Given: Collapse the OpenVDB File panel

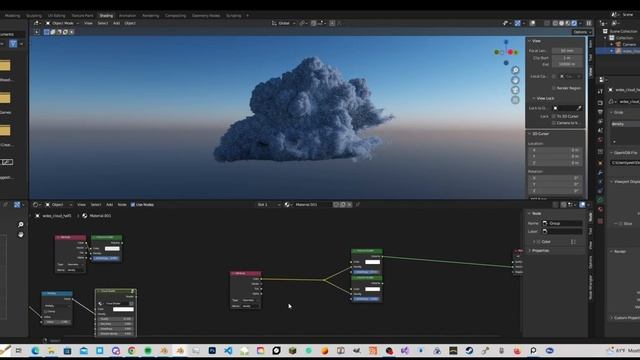Looking at the screenshot, I should pos(612,153).
